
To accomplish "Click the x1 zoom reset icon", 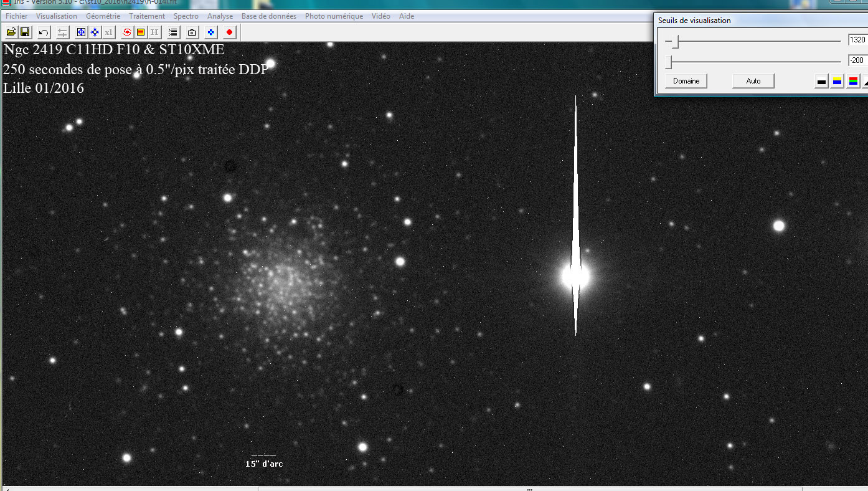I will click(108, 32).
